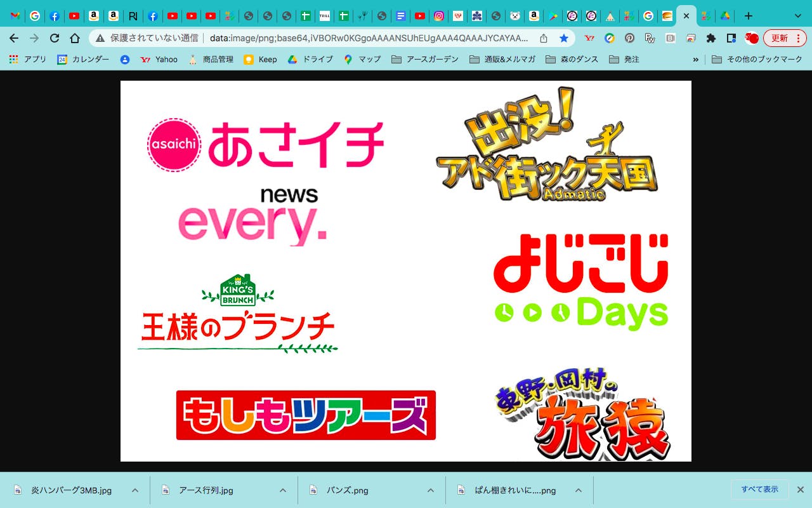Expand the アースガーデン bookmark folder
The height and width of the screenshot is (508, 812).
pyautogui.click(x=425, y=59)
